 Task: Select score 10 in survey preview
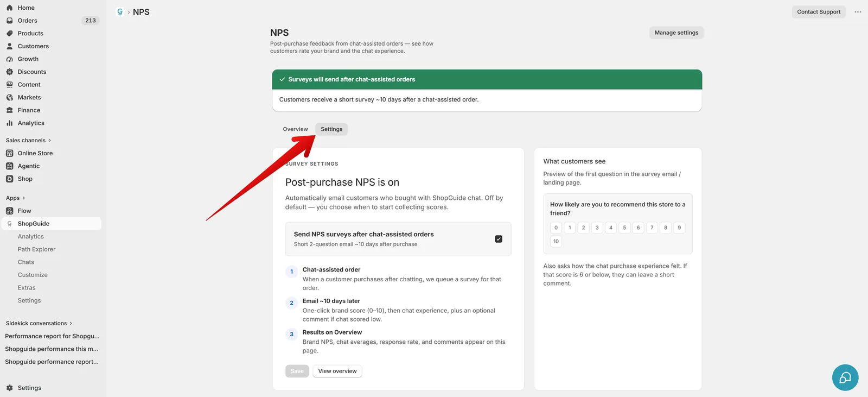click(556, 242)
